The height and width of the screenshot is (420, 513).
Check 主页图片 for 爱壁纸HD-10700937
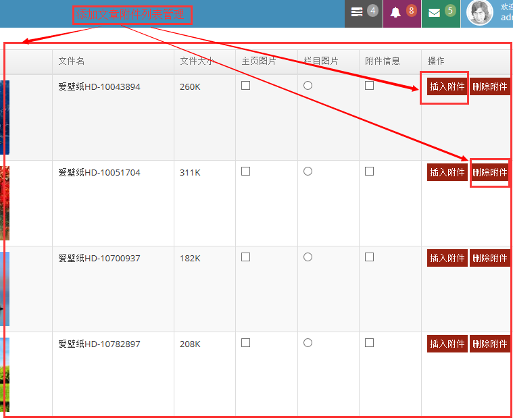pyautogui.click(x=246, y=257)
